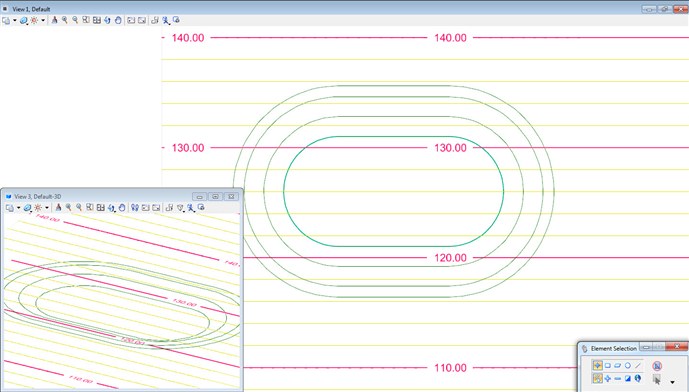Select Circle selection method in Element Selection
The image size is (689, 392).
(628, 365)
